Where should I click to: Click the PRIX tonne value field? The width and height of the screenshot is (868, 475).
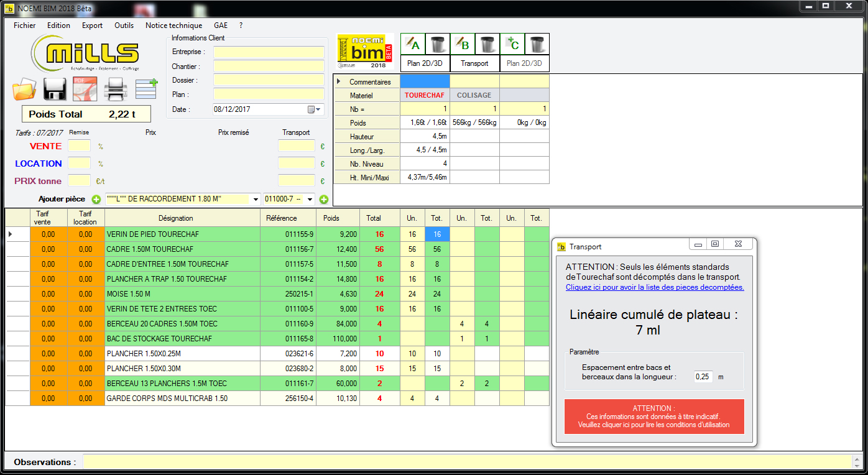coord(79,181)
